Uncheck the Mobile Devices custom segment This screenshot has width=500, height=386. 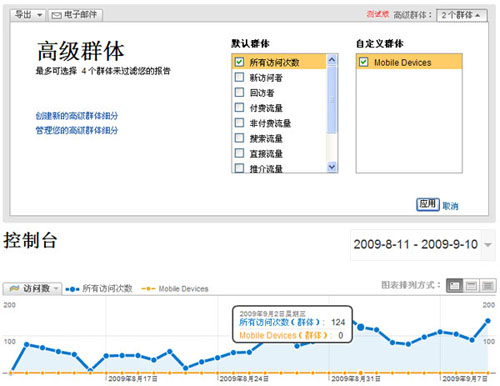click(x=364, y=62)
